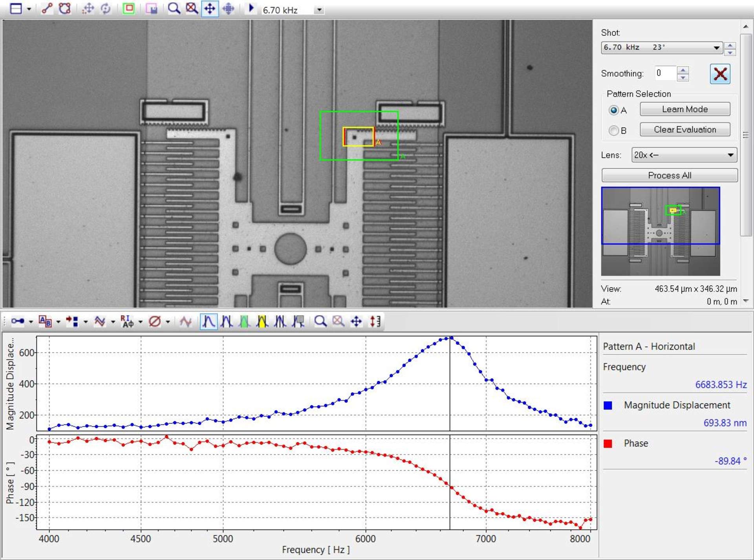
Task: Increase the Smoothing value with up arrow
Action: [x=683, y=70]
